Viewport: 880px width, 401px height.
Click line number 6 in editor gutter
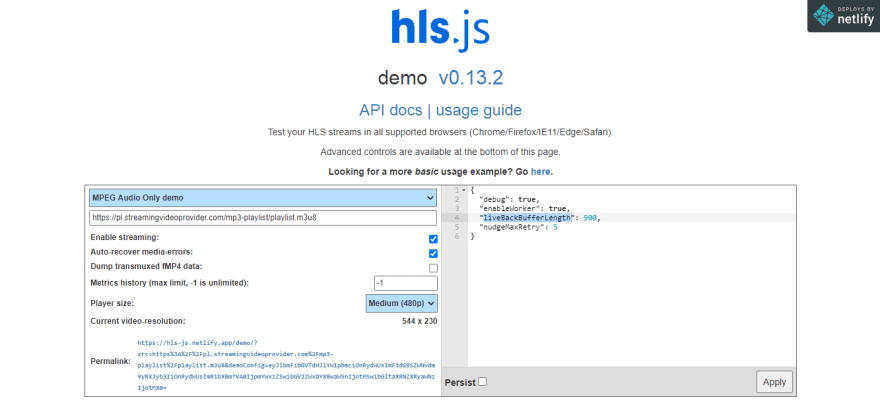tap(457, 236)
